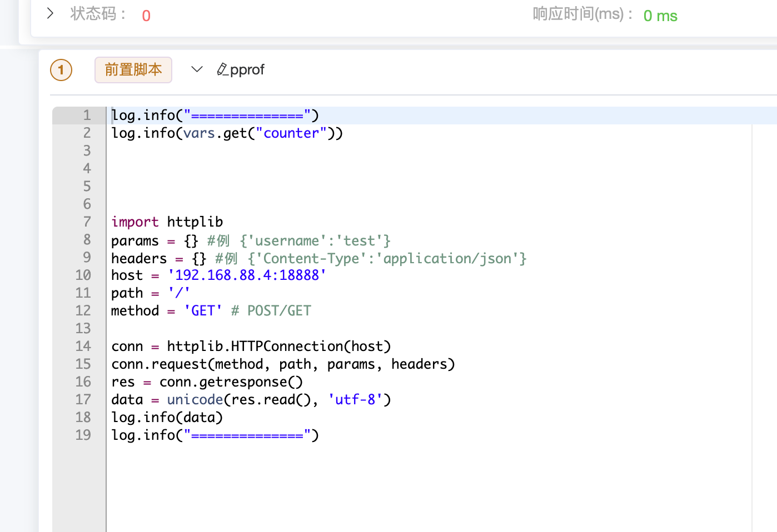Select the conn.getresponse call on line 16

coord(231,382)
